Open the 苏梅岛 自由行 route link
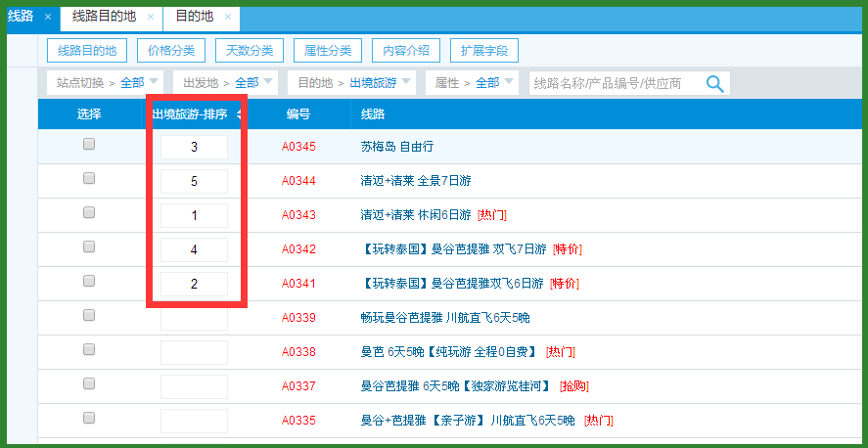The height and width of the screenshot is (448, 868). click(396, 147)
